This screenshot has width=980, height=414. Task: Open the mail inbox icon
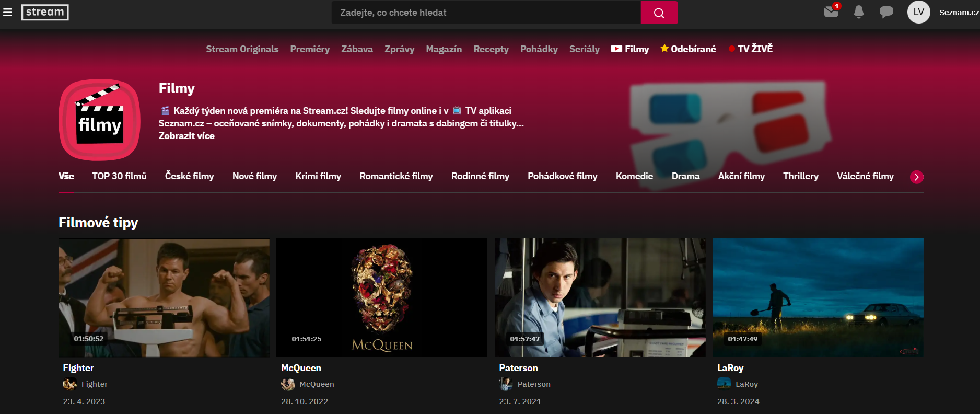coord(831,11)
